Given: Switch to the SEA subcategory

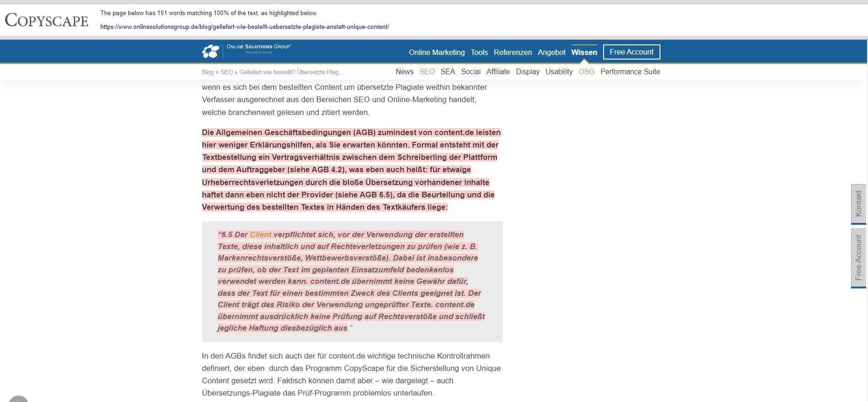Looking at the screenshot, I should point(448,71).
